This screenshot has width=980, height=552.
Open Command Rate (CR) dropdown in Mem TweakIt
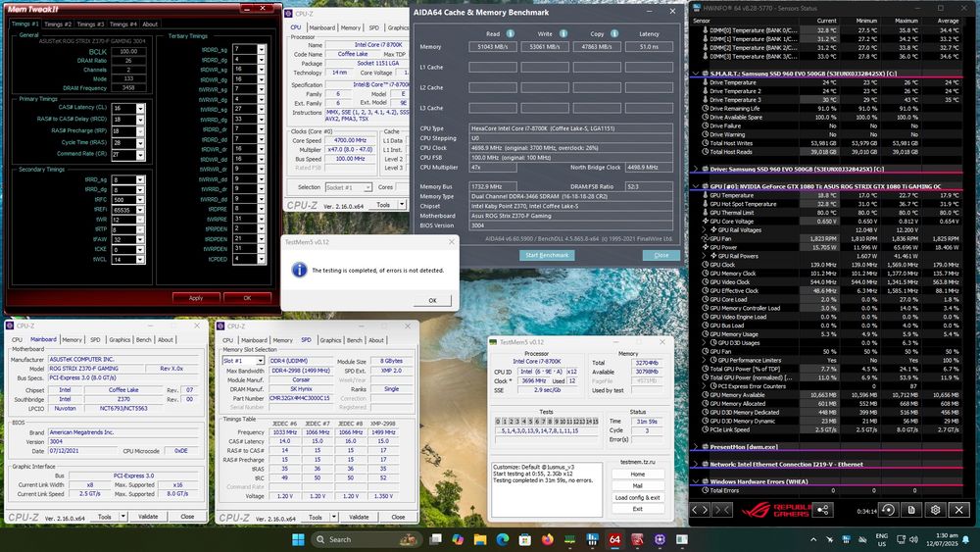(140, 154)
